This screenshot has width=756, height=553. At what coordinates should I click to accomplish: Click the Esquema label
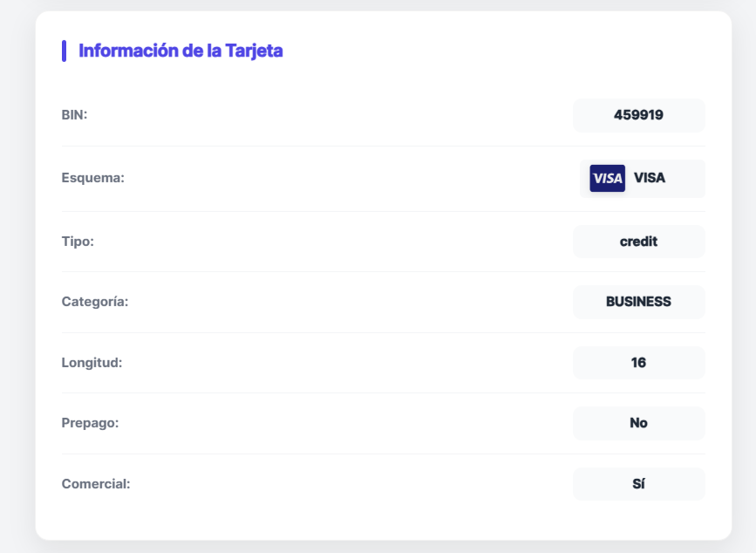(x=92, y=178)
